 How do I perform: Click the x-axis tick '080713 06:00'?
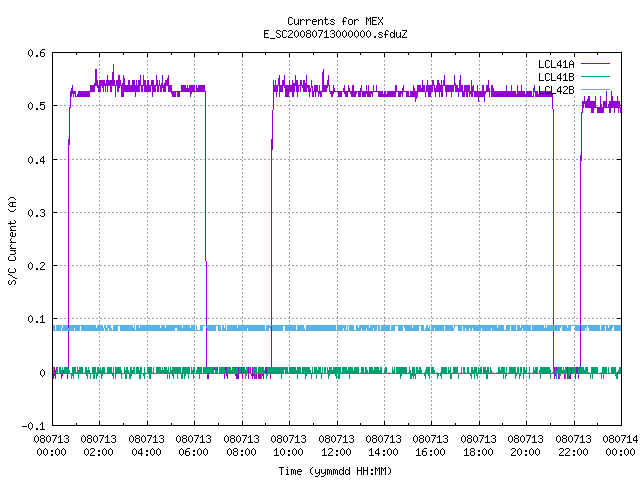pos(193,446)
